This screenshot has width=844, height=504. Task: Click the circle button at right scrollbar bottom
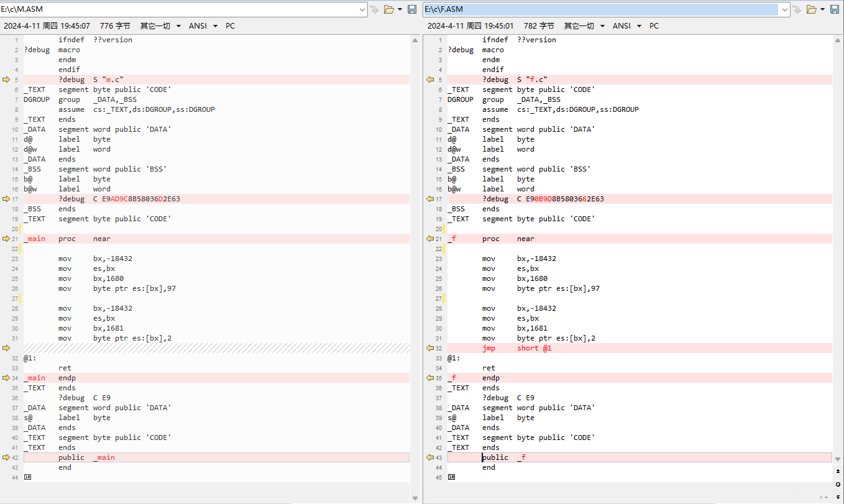[838, 483]
